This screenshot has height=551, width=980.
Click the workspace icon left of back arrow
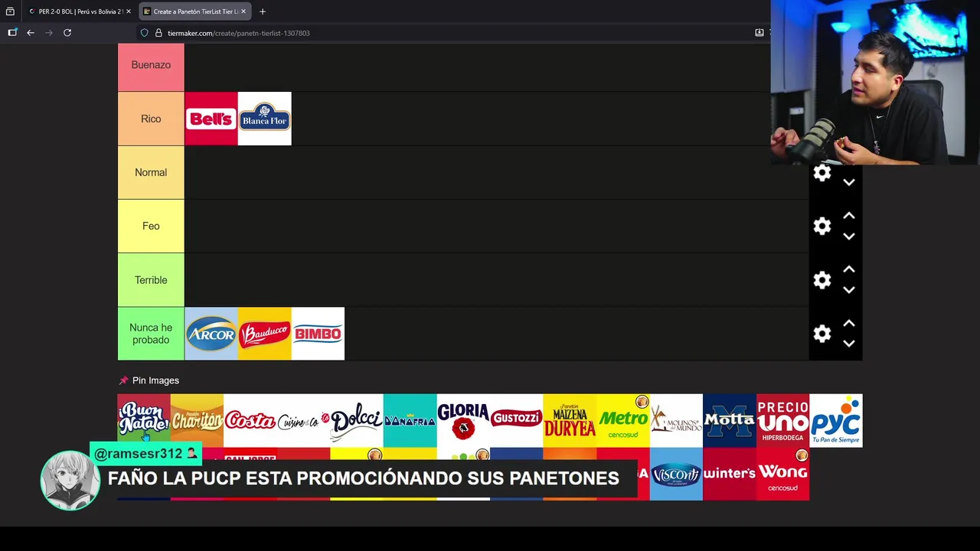coord(12,33)
